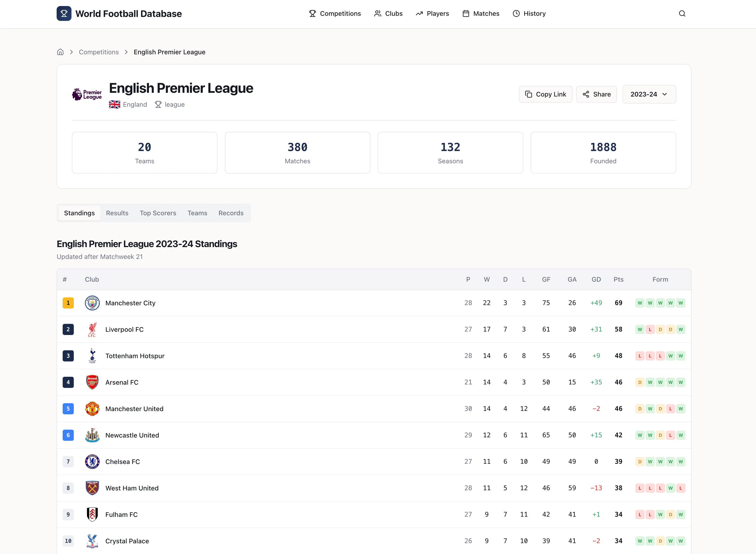Click the World Football Database trophy logo
The image size is (756, 554).
tap(64, 13)
